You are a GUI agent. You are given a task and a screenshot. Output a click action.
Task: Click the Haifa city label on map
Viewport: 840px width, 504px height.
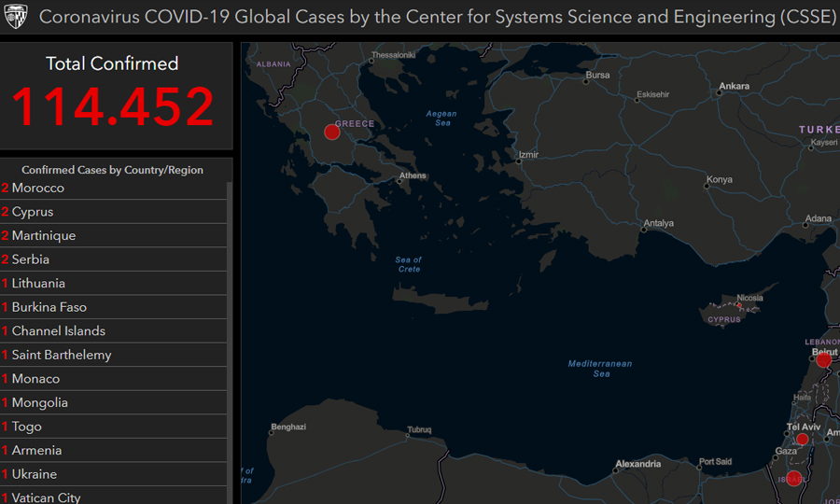[802, 398]
